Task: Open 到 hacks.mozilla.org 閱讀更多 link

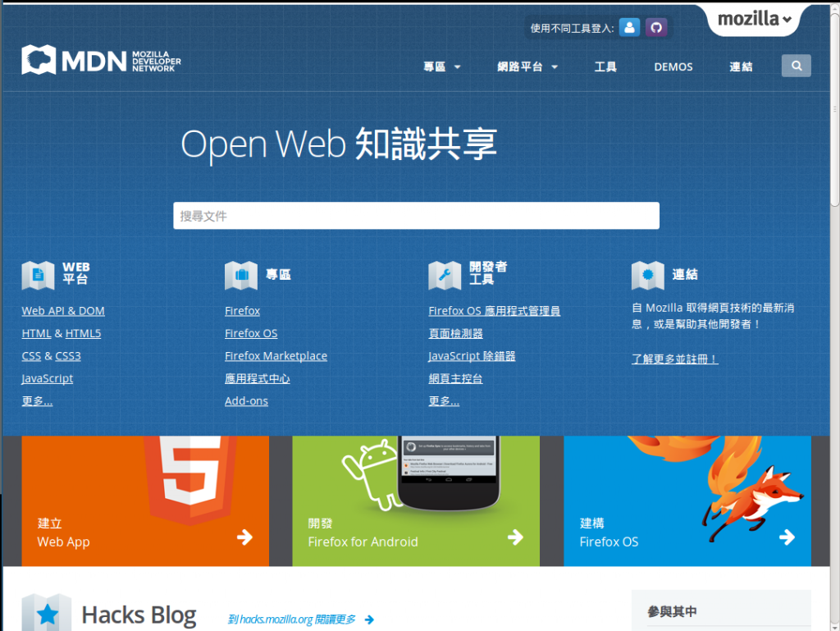Action: tap(291, 620)
